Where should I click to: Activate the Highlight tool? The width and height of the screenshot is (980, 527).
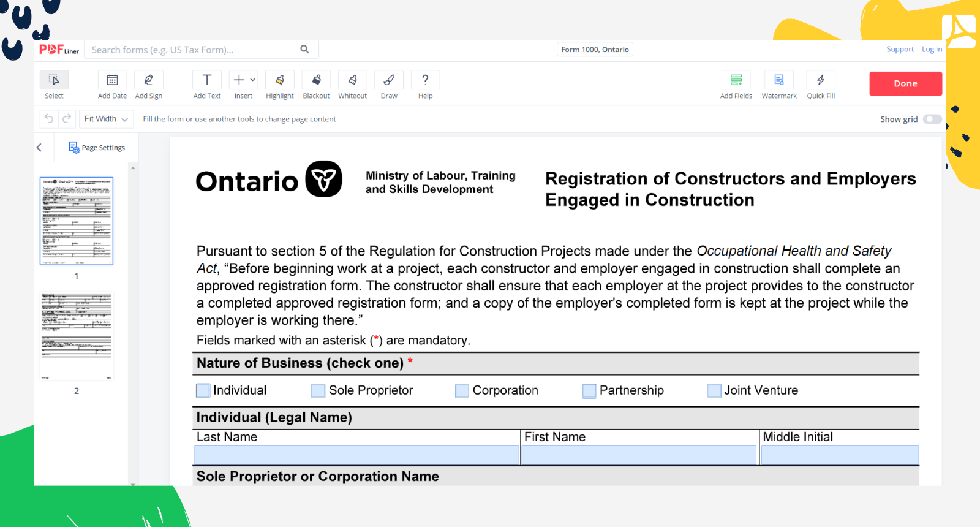coord(280,80)
